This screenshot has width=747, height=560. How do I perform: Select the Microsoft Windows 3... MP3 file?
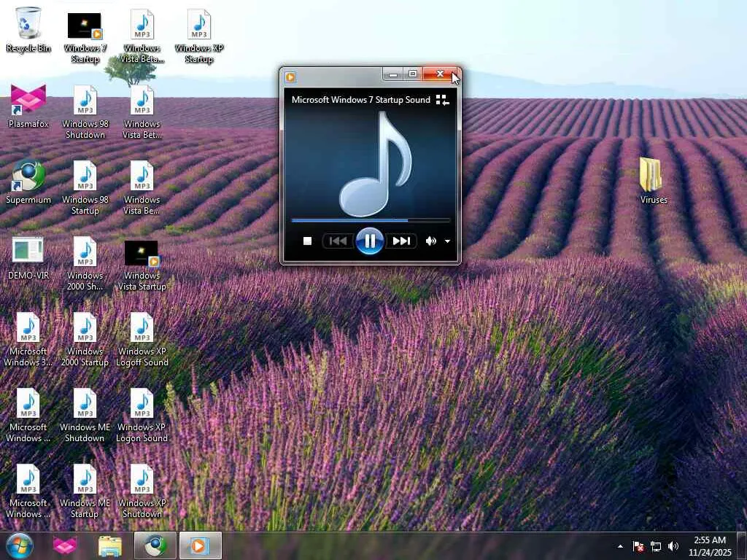(x=28, y=340)
